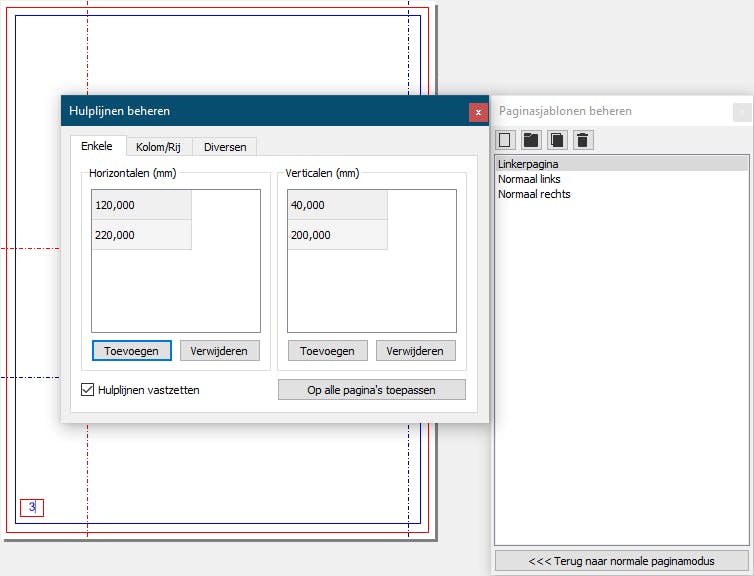
Task: Click the duplicate template icon
Action: pyautogui.click(x=557, y=140)
